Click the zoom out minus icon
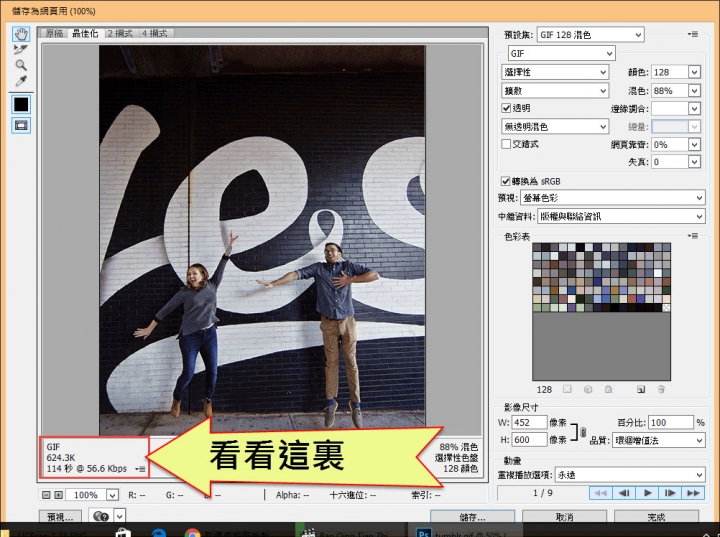 tap(46, 495)
